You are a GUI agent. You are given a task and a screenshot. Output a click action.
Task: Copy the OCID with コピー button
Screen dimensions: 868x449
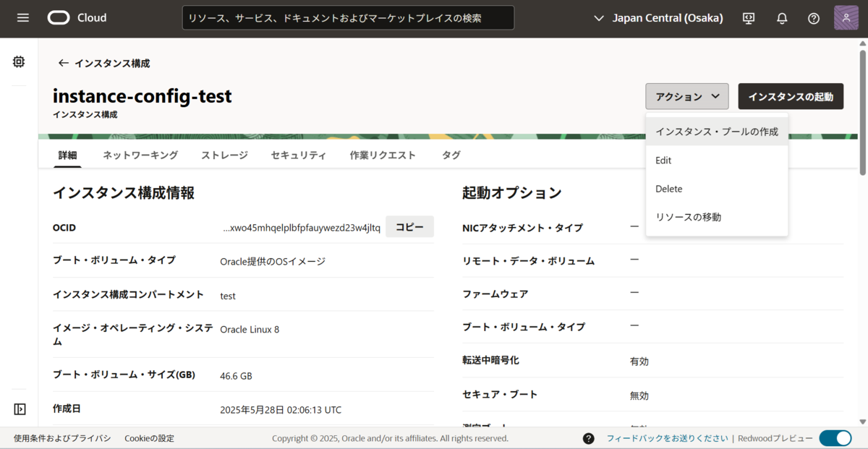point(409,227)
